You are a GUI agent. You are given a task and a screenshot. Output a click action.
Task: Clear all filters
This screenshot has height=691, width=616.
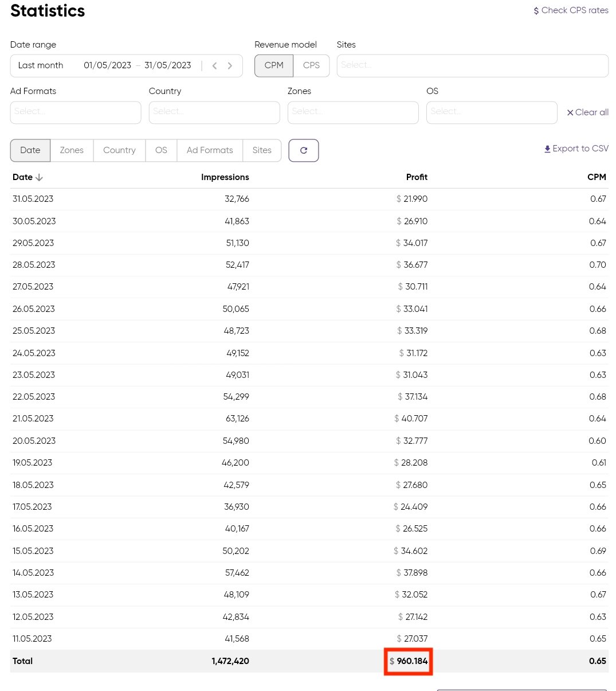(587, 112)
